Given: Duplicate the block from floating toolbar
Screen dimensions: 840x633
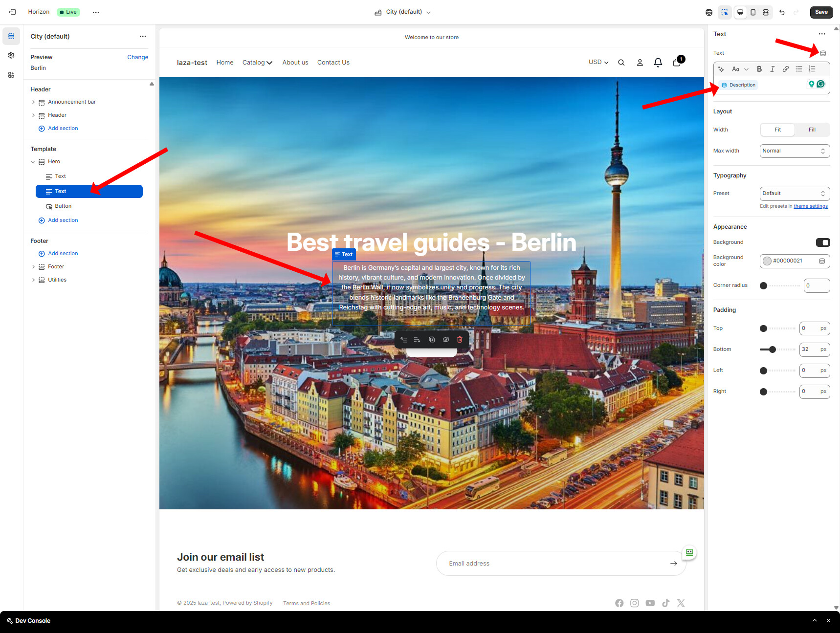Looking at the screenshot, I should click(x=432, y=340).
